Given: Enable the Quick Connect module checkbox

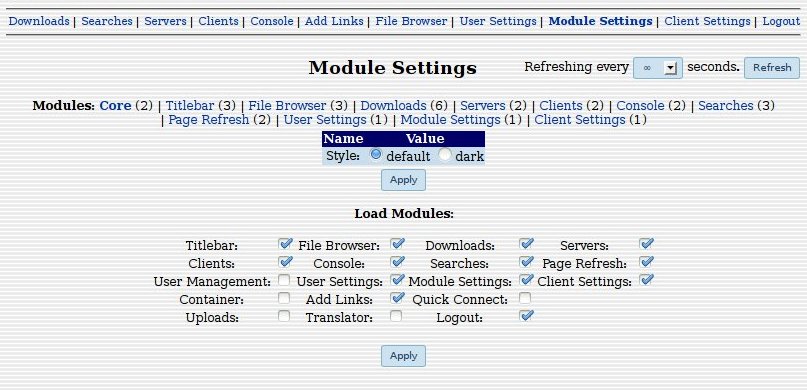Looking at the screenshot, I should pos(525,298).
